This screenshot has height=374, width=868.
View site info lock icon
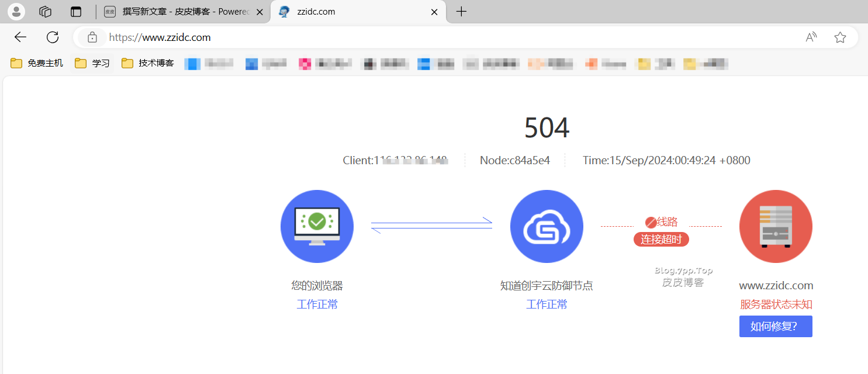tap(92, 37)
